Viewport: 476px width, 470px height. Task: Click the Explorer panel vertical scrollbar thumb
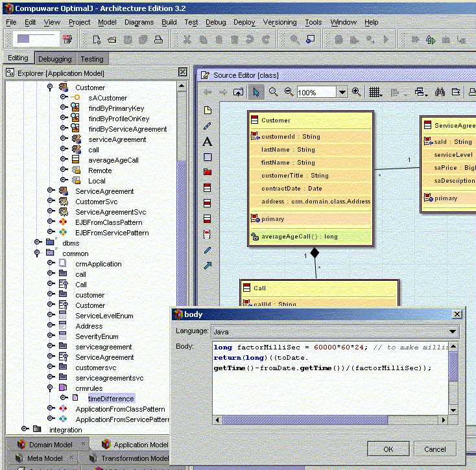point(182,233)
